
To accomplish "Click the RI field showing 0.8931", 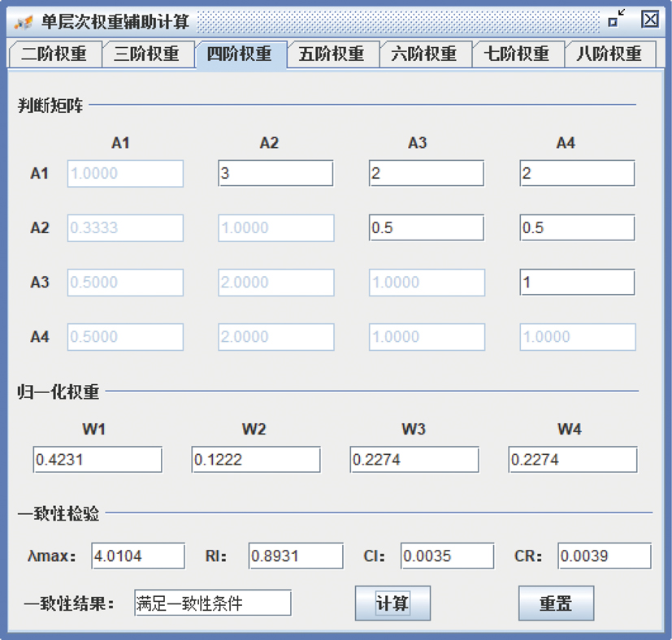I will click(296, 556).
